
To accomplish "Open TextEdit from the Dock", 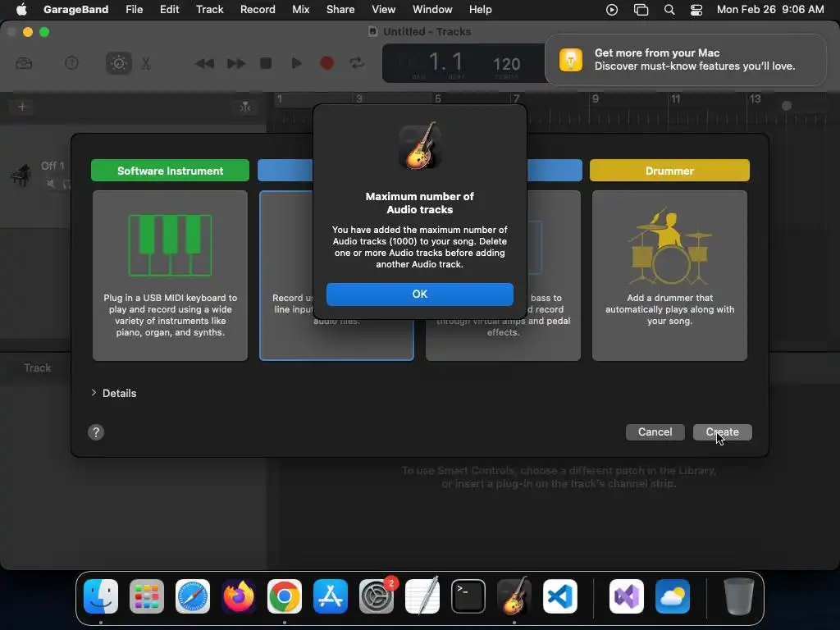I will click(422, 596).
